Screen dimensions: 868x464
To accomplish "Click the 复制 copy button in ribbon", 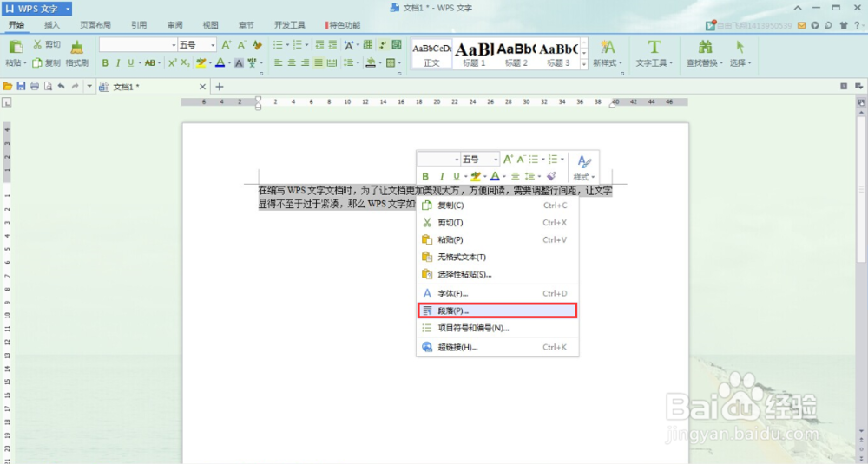I will [x=47, y=63].
